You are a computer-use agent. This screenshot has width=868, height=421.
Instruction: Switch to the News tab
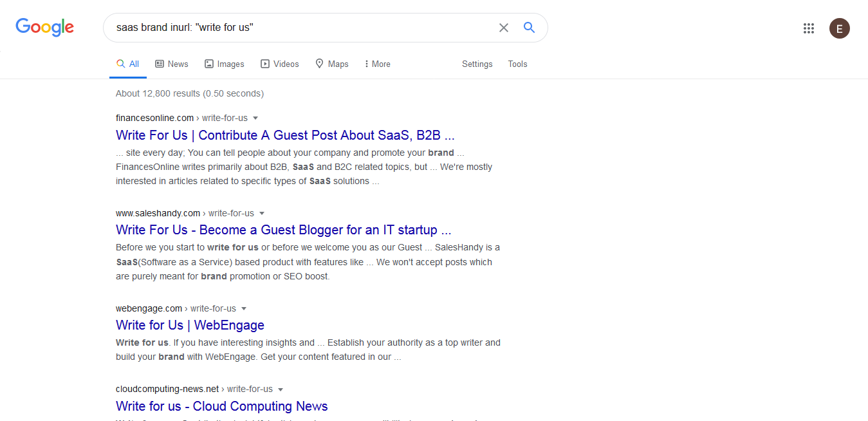coord(172,64)
